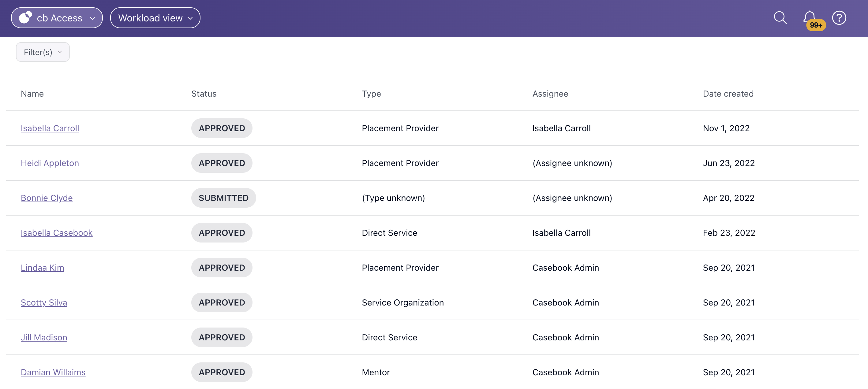This screenshot has width=868, height=389.
Task: Expand the Filter(s) dropdown
Action: pos(43,52)
